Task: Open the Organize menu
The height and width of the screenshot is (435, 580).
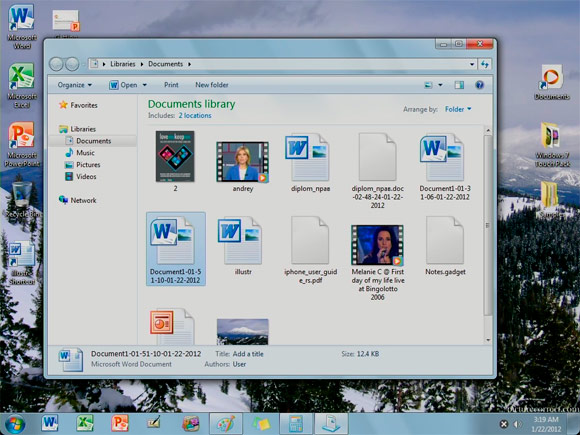Action: point(74,85)
